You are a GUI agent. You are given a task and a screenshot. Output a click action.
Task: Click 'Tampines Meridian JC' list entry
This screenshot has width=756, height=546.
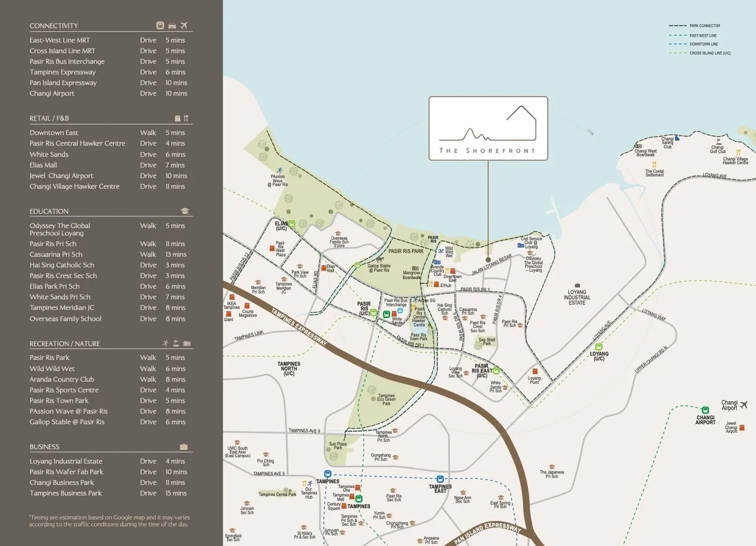[x=107, y=308]
